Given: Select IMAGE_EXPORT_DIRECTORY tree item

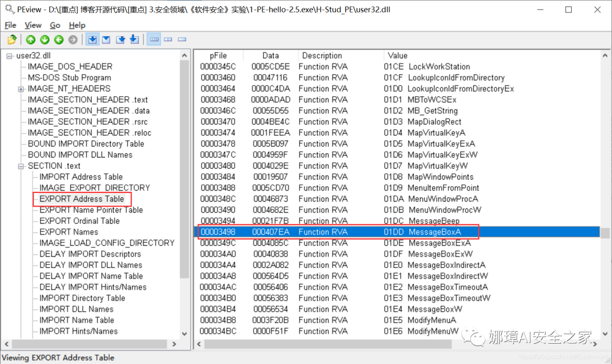Looking at the screenshot, I should [x=95, y=188].
